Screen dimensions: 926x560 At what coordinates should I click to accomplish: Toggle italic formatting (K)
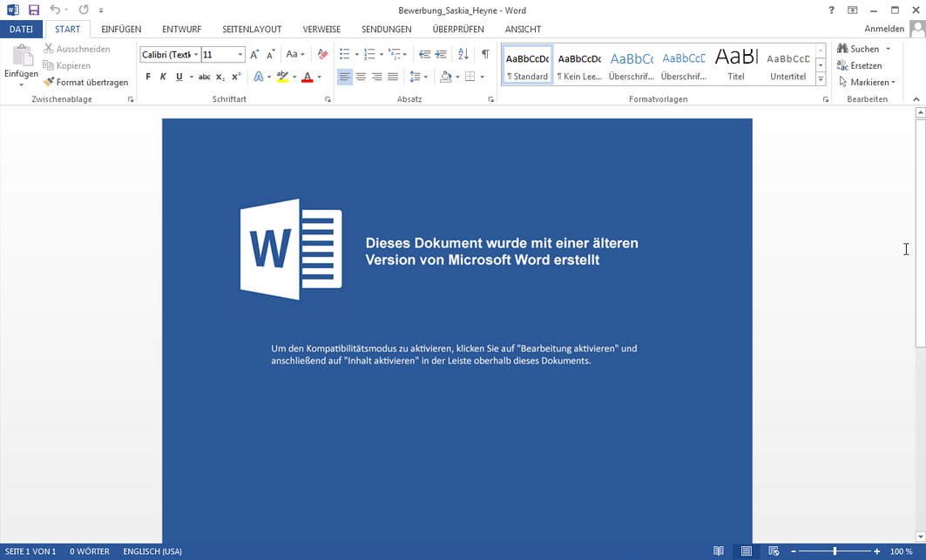pyautogui.click(x=163, y=77)
